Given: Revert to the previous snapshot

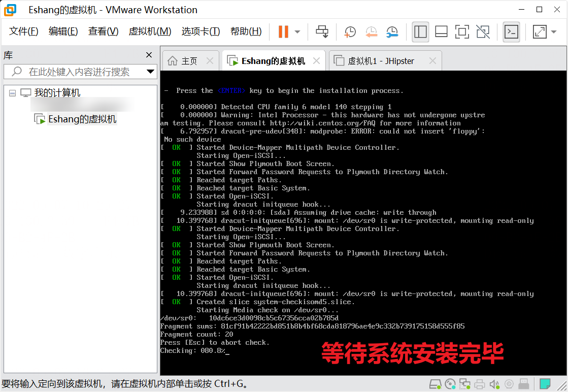Looking at the screenshot, I should click(x=371, y=32).
